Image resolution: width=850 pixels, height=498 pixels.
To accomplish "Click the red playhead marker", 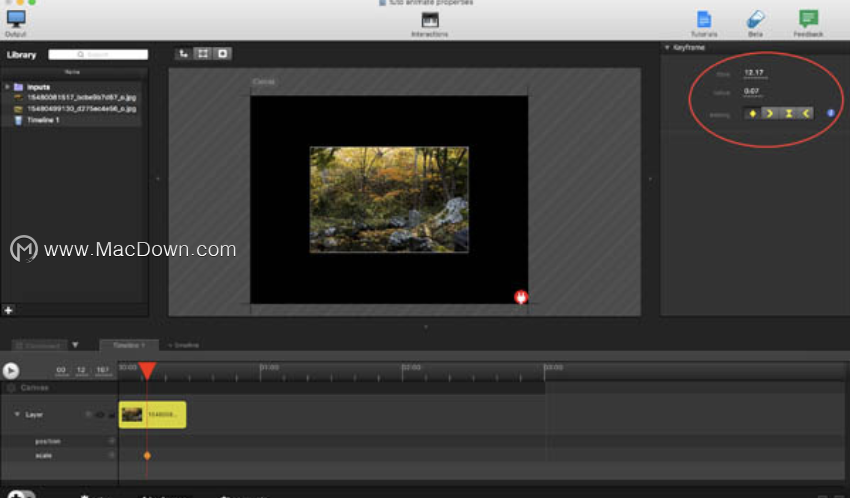I will coord(147,371).
